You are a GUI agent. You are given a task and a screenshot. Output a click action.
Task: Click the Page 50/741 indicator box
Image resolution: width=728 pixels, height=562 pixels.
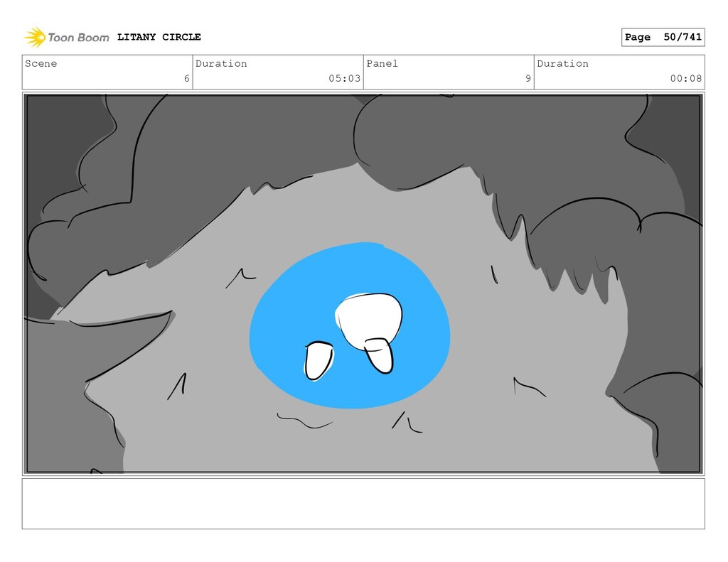[663, 37]
